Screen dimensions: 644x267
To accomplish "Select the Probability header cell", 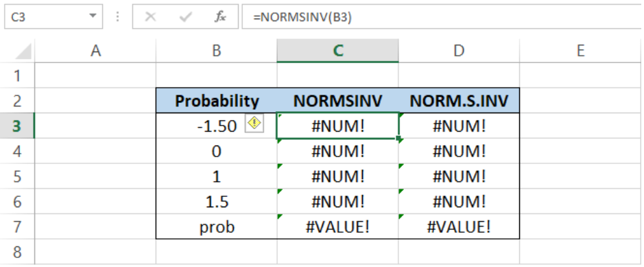I will 217,101.
